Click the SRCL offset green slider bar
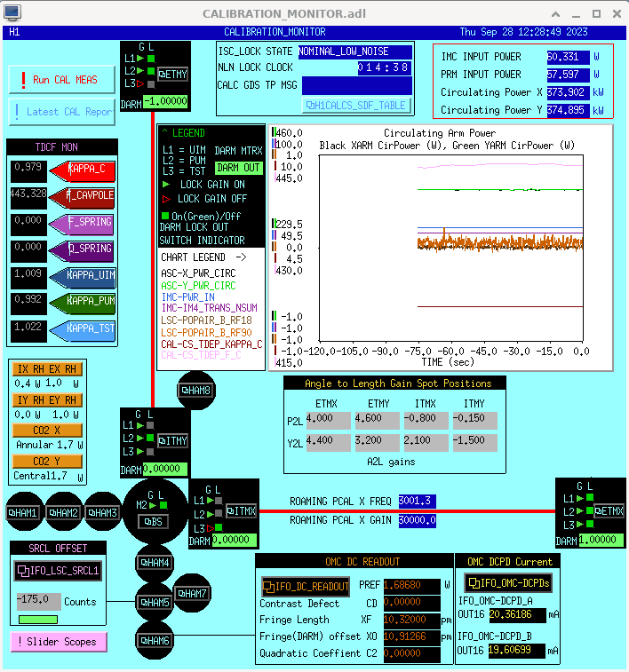Screen dimensions: 629x672 coord(37,619)
